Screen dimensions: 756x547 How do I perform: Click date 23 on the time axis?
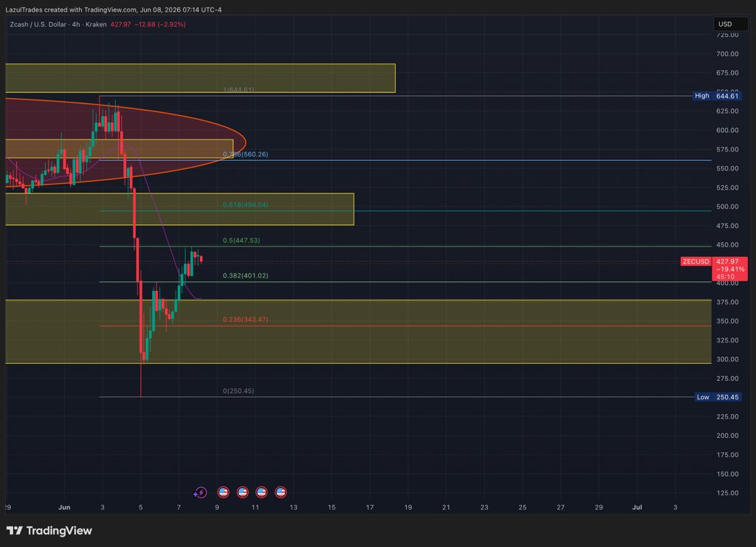point(484,507)
